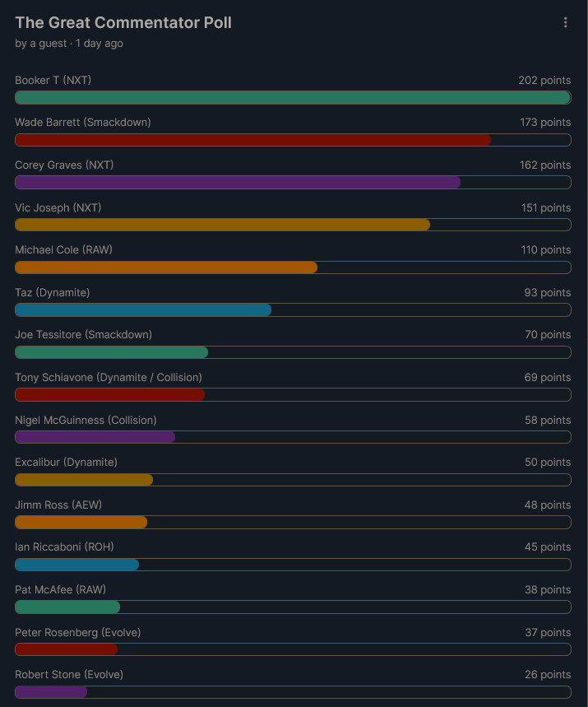
Task: Open the poll's three-dot options menu
Action: 566,23
